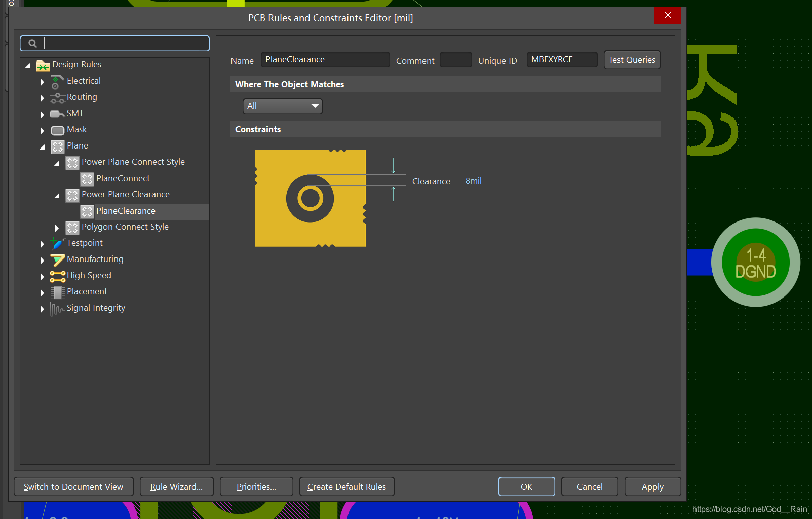Screen dimensions: 812x519
Task: Expand the Placement rules node
Action: click(x=42, y=293)
